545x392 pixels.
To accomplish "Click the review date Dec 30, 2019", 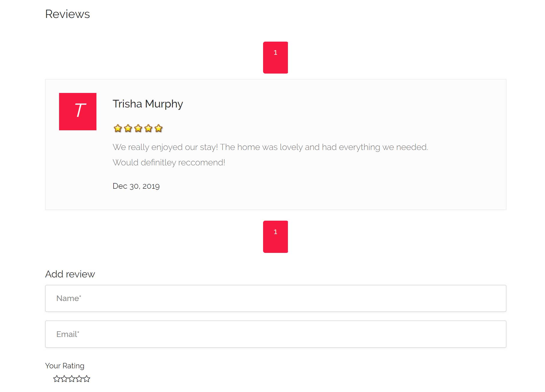I will 136,186.
